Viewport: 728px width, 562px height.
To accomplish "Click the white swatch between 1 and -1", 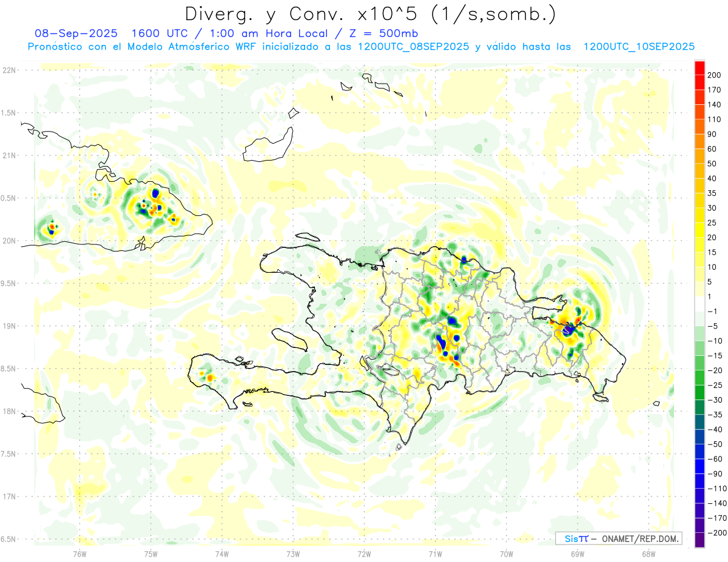I will [x=699, y=304].
